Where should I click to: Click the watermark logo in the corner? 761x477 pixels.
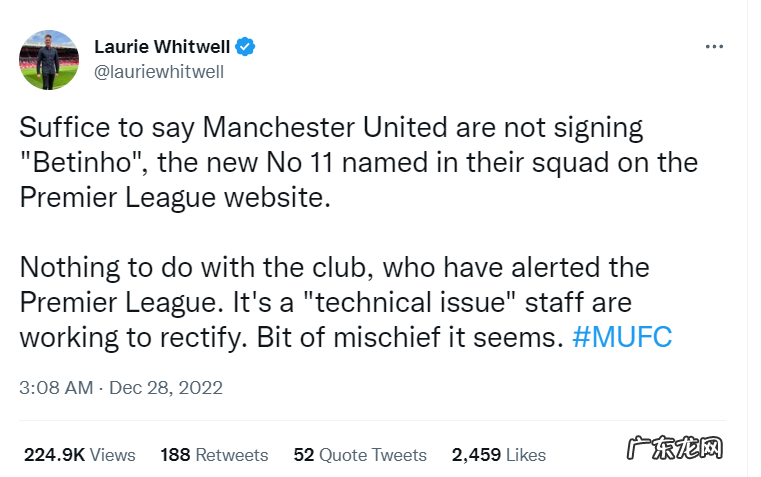[675, 451]
